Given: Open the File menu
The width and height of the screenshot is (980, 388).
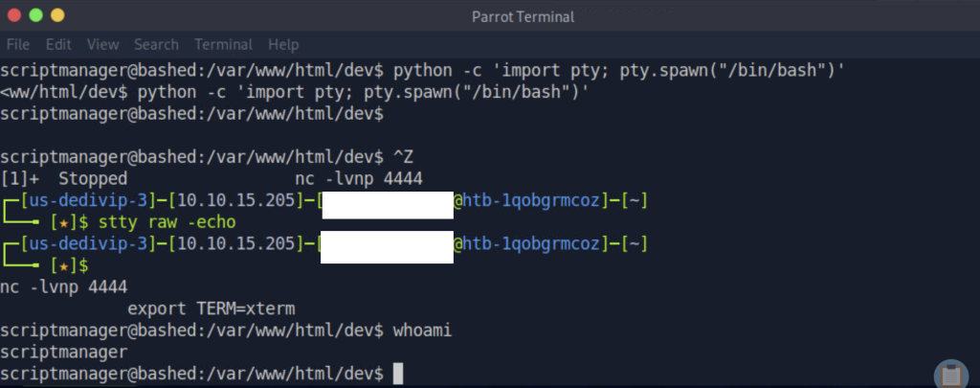Looking at the screenshot, I should pyautogui.click(x=18, y=45).
